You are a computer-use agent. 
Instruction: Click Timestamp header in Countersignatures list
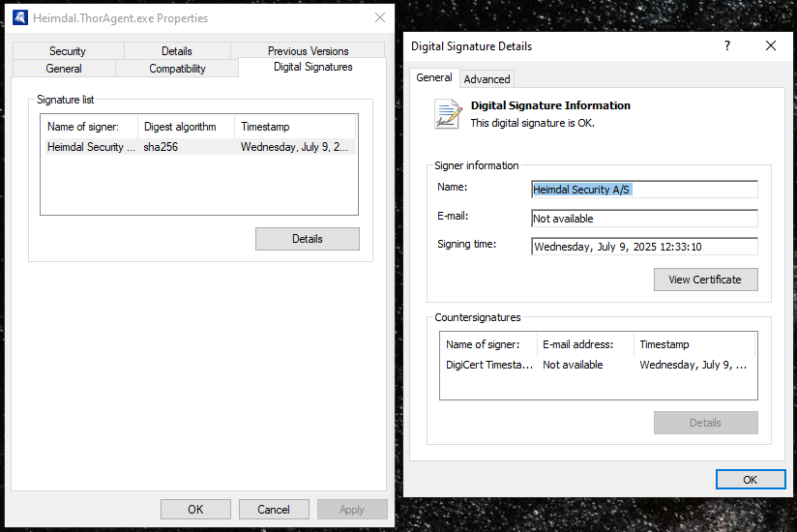pyautogui.click(x=694, y=344)
